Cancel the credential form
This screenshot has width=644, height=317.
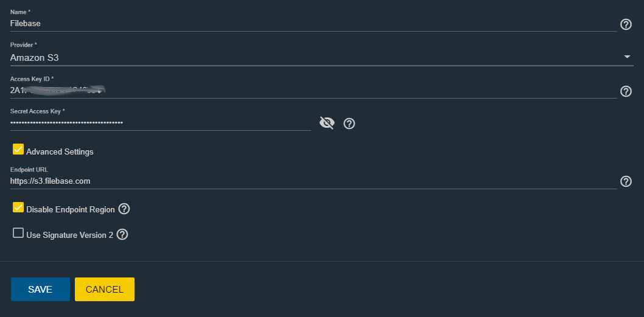click(x=104, y=290)
